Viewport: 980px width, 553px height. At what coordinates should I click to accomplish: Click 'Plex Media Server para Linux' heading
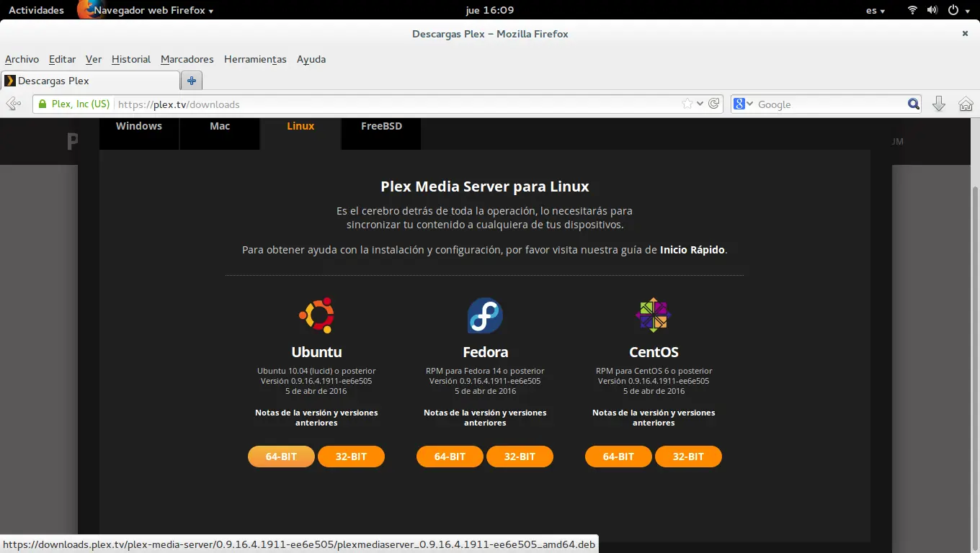[x=485, y=186]
